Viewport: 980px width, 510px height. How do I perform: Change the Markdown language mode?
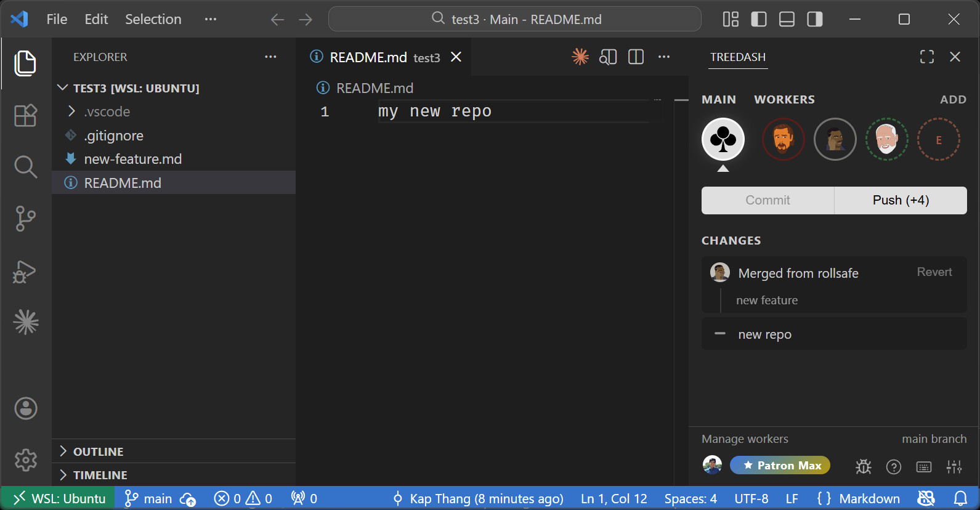(x=869, y=498)
